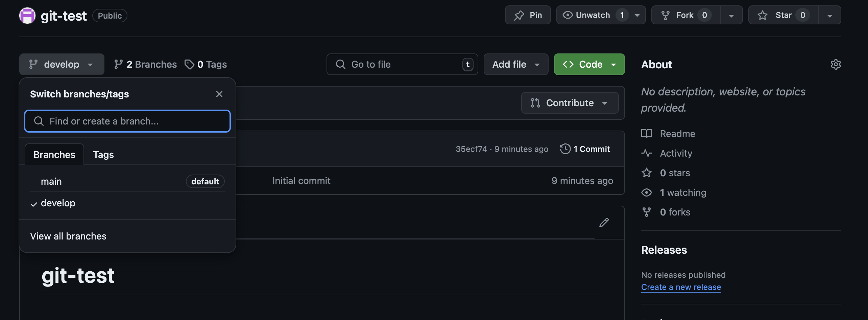The image size is (868, 320).
Task: Click the fork icon beside 0 forks
Action: [647, 212]
